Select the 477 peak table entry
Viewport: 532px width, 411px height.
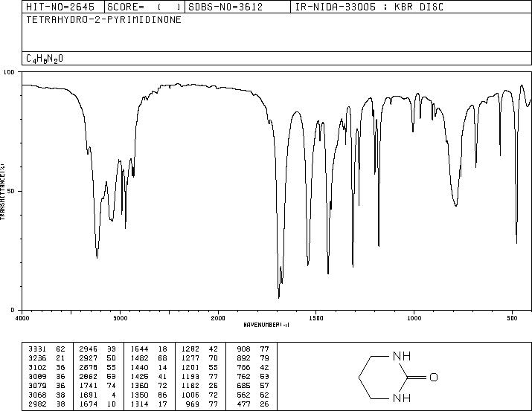tap(253, 404)
